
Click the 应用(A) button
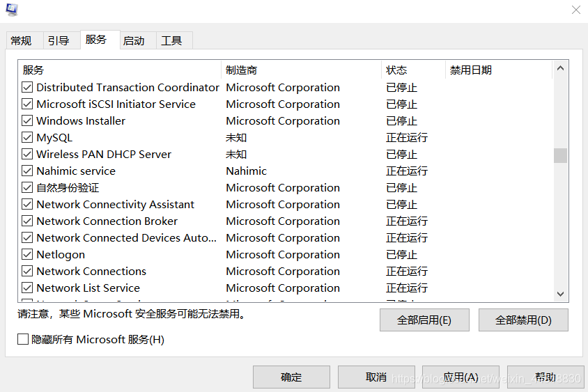461,377
